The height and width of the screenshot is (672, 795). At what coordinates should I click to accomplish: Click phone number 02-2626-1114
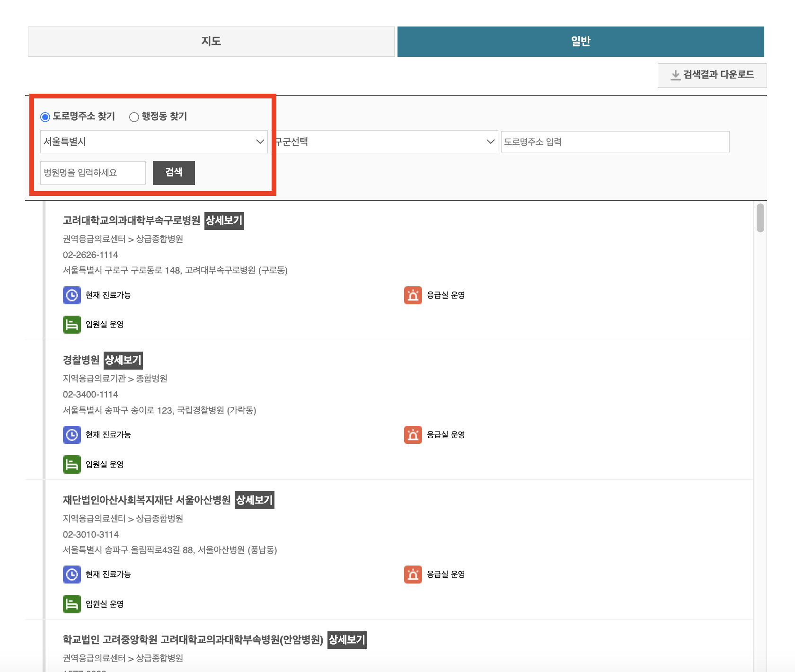click(x=90, y=255)
